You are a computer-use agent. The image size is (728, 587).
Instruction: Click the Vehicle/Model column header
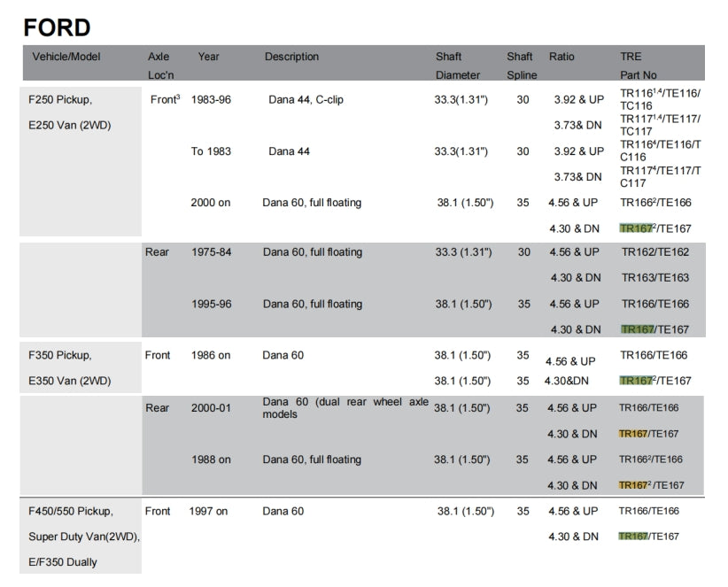66,57
